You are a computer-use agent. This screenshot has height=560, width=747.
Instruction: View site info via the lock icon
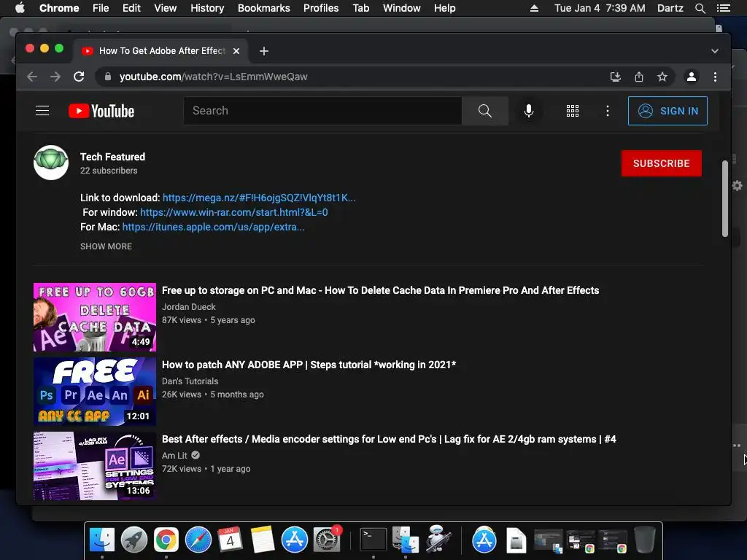pyautogui.click(x=108, y=76)
